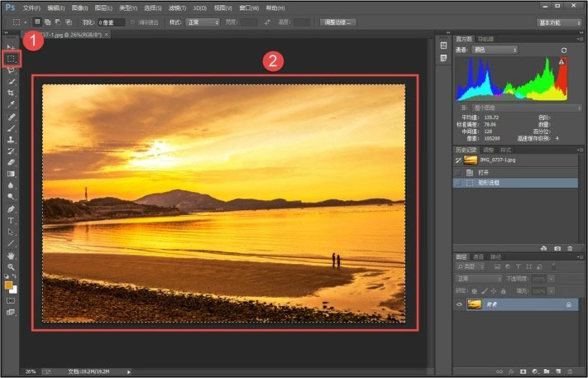Select the Crop tool
Viewport: 588px width, 378px height.
[x=11, y=93]
